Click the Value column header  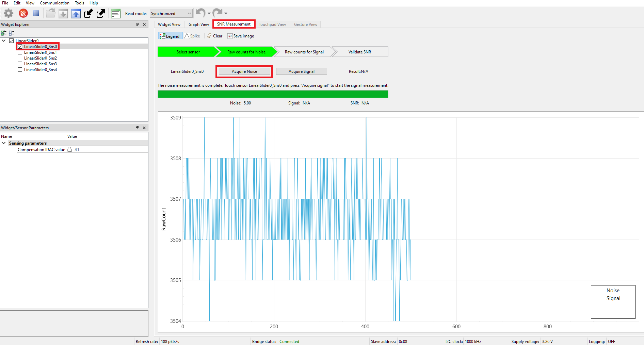point(107,136)
